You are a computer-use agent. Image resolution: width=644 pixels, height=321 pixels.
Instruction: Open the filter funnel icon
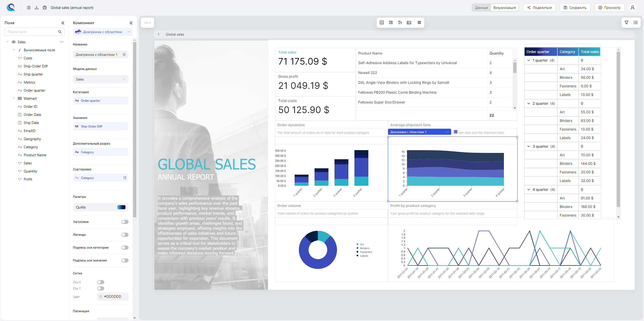[x=627, y=23]
